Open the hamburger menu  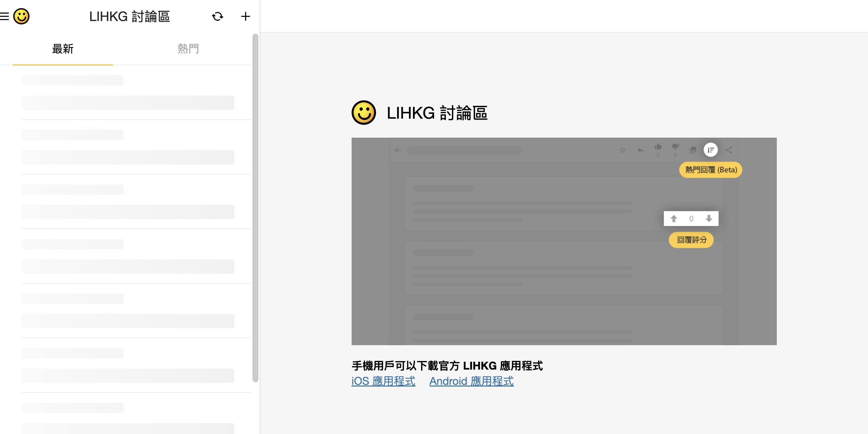tap(4, 16)
